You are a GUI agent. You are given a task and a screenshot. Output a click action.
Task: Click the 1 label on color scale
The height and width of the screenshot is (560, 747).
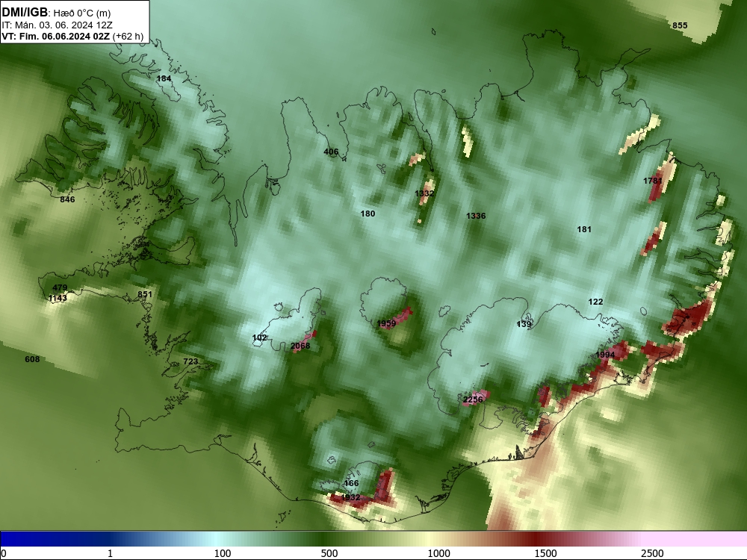[x=110, y=553]
